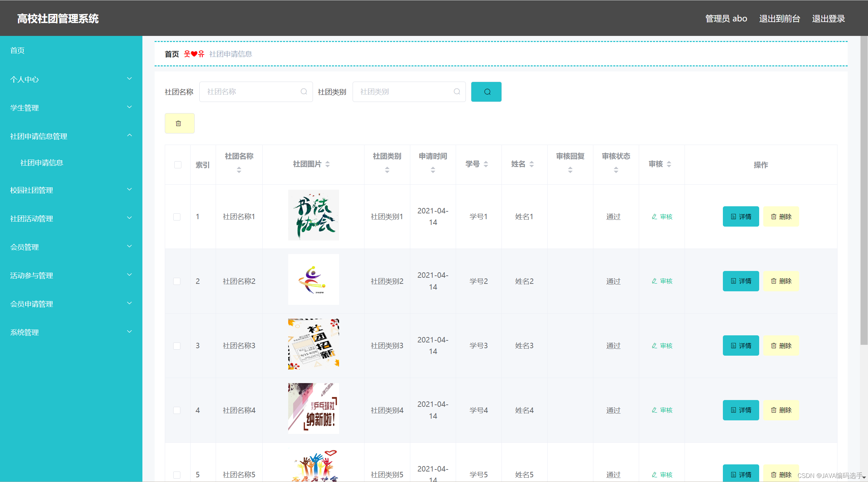Click the 审核 pencil icon for row 1
Viewport: 868px width, 482px height.
(654, 216)
